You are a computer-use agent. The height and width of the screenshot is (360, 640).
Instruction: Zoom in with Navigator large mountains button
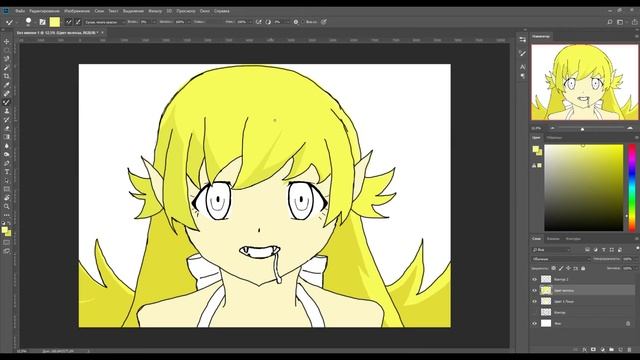click(x=629, y=129)
